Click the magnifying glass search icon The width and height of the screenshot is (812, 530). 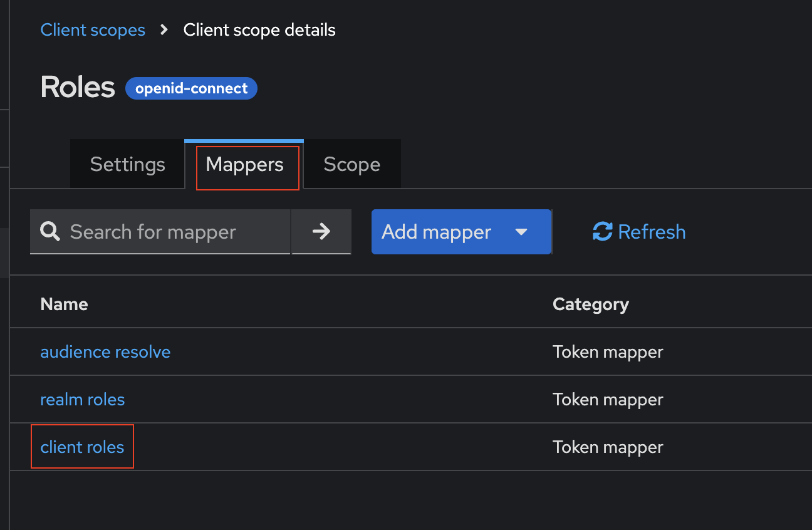tap(50, 232)
